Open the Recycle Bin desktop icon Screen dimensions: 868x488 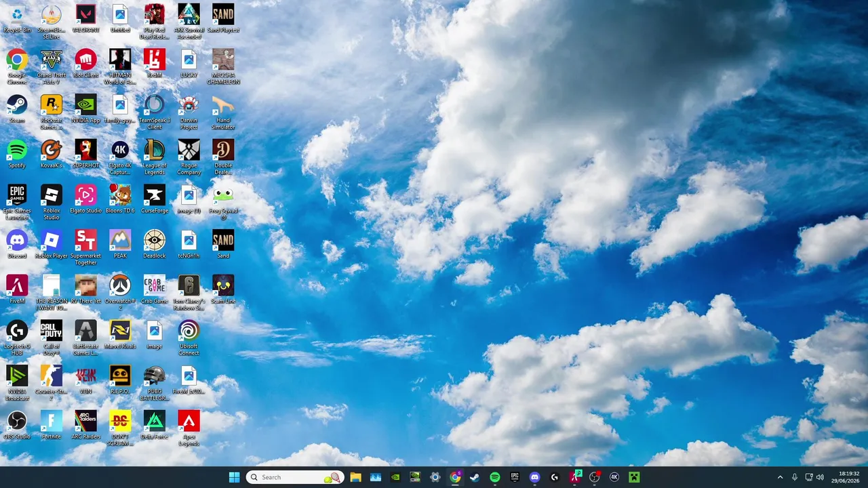(17, 19)
